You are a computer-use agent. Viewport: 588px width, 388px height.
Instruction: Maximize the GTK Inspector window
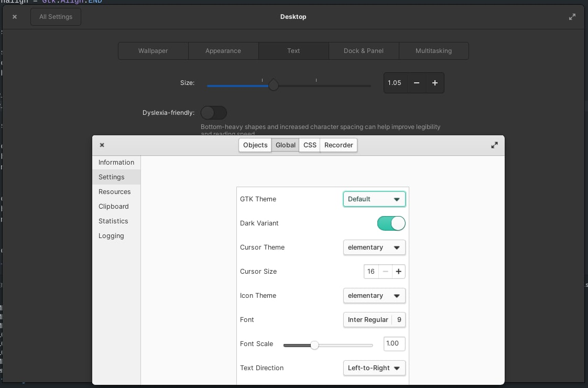coord(494,145)
